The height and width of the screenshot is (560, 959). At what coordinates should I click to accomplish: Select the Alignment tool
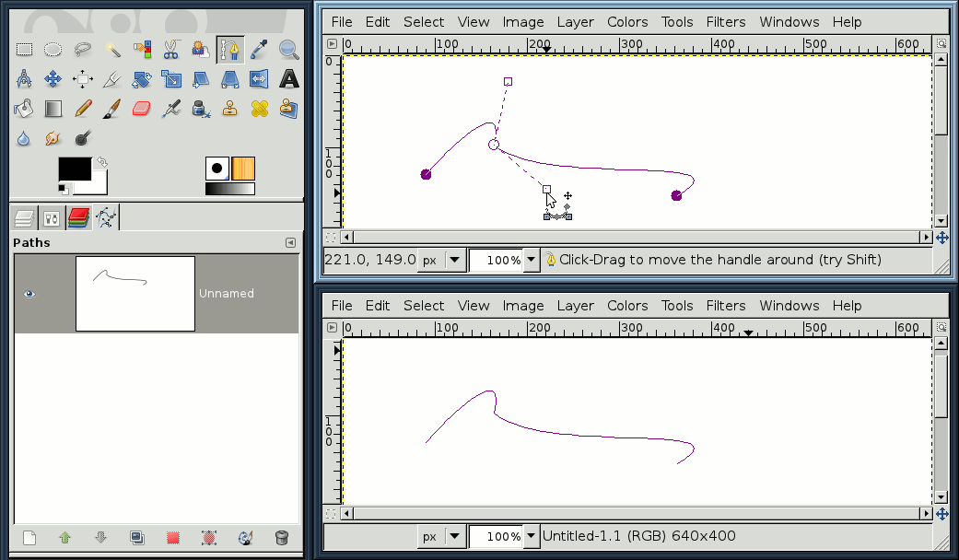tap(83, 79)
